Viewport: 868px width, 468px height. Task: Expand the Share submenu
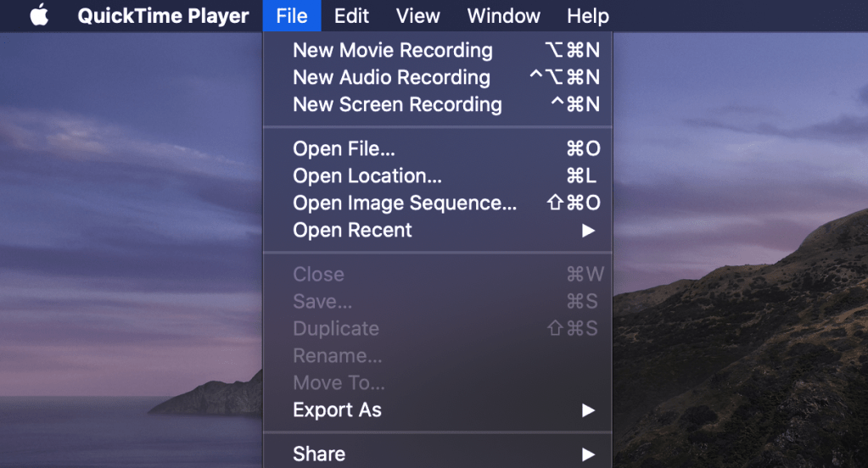coord(319,454)
